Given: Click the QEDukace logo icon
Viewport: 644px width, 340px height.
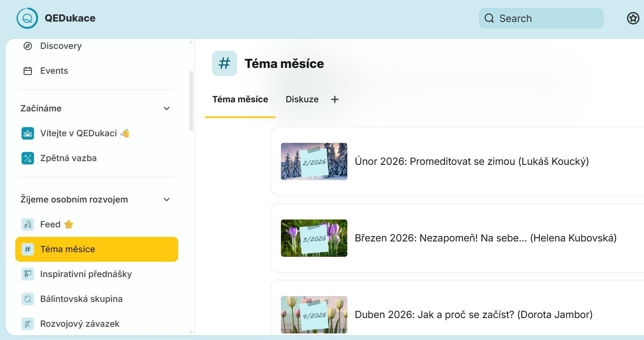Looking at the screenshot, I should point(27,18).
